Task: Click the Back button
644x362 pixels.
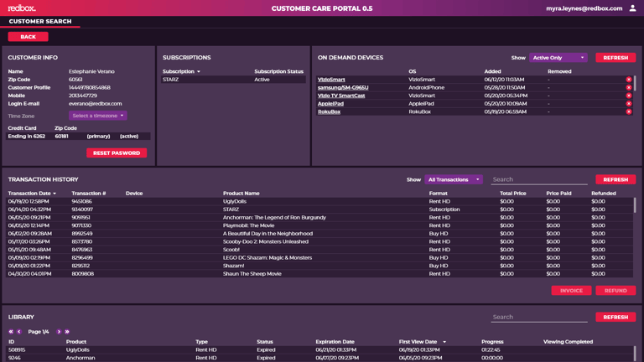Action: 28,37
